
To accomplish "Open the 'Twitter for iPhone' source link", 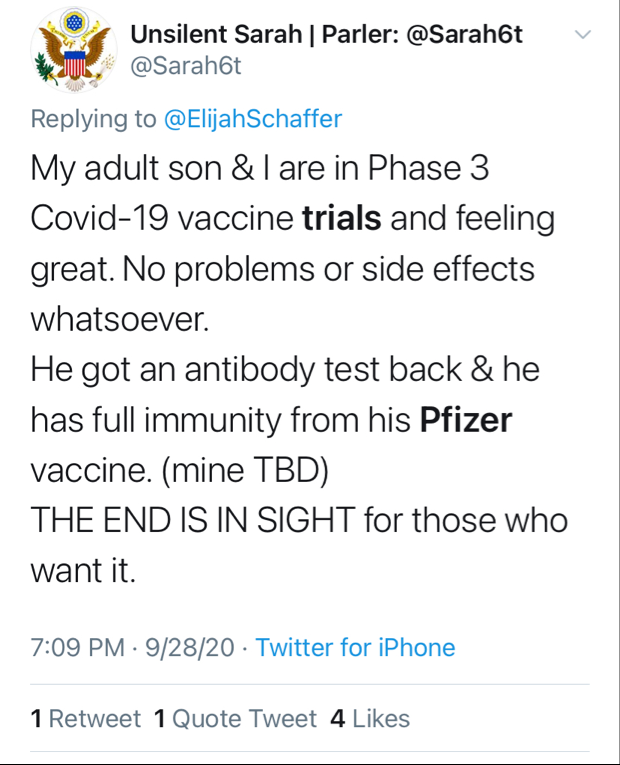I will [355, 647].
